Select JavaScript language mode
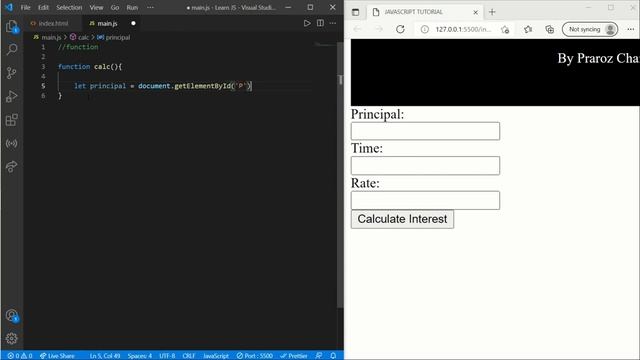 (x=216, y=356)
